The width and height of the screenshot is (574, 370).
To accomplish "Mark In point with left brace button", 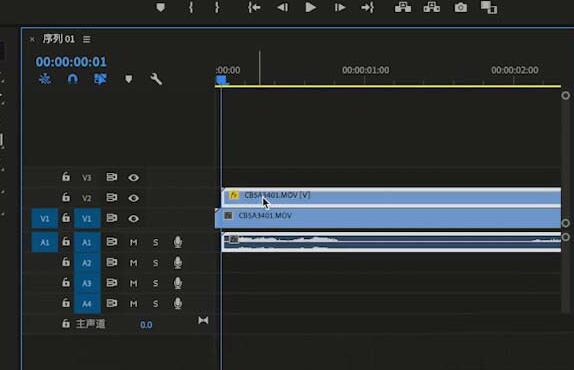I will click(x=191, y=7).
